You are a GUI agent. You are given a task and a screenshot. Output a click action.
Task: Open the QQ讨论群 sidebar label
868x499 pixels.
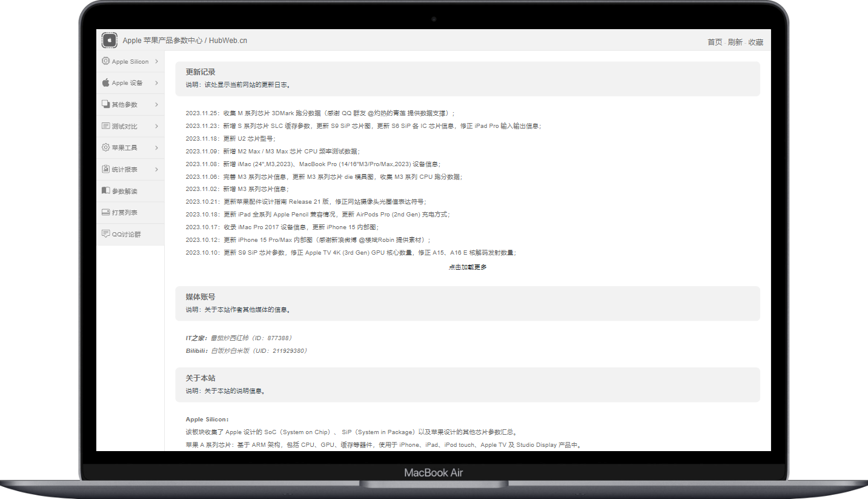(x=127, y=235)
